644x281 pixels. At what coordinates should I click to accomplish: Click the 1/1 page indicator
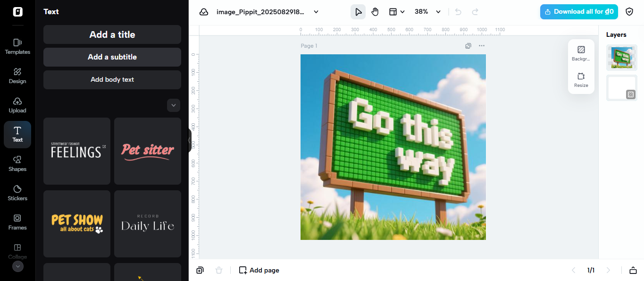pyautogui.click(x=591, y=270)
